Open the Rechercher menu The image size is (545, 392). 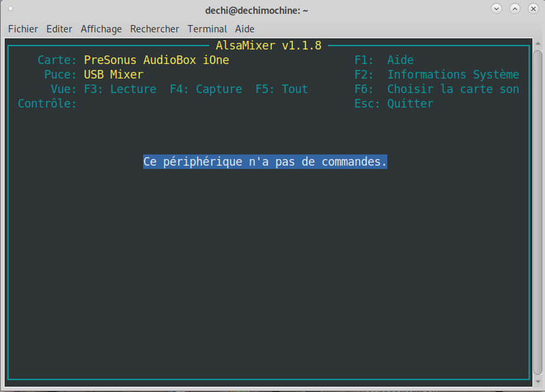(154, 29)
